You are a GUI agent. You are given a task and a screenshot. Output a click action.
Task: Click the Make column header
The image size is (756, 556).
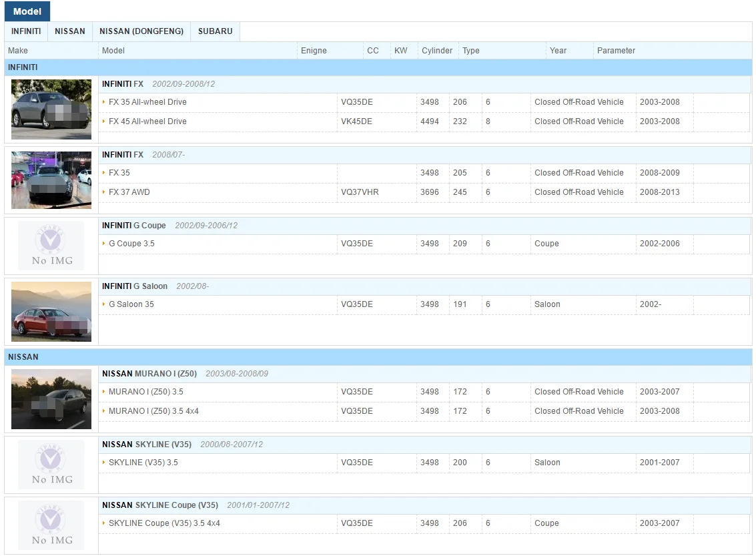(18, 51)
